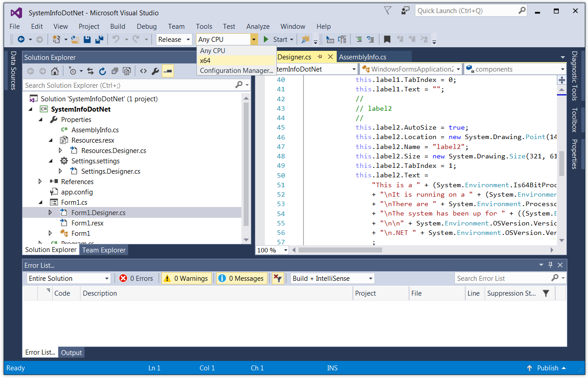Open the Properties side panel tab
This screenshot has width=588, height=378.
tap(574, 154)
